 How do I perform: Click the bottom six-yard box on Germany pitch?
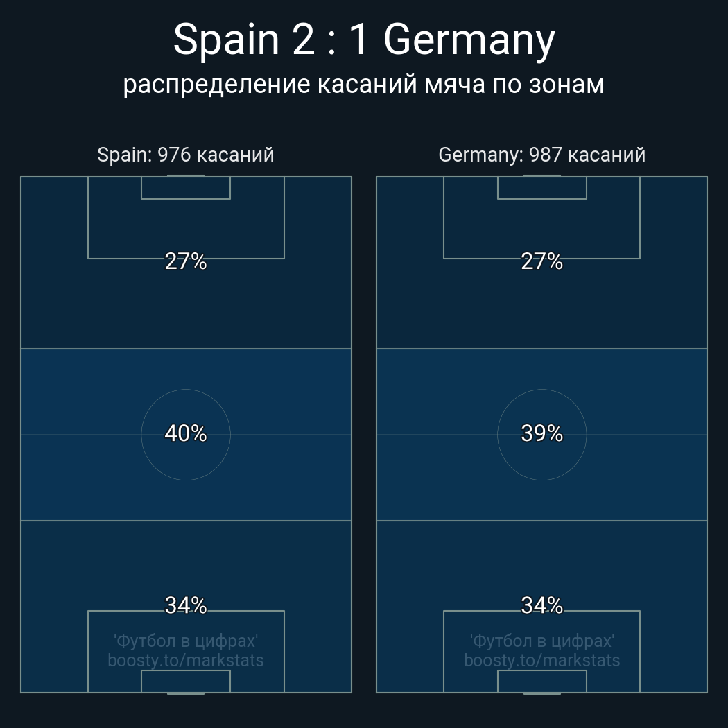(x=541, y=681)
